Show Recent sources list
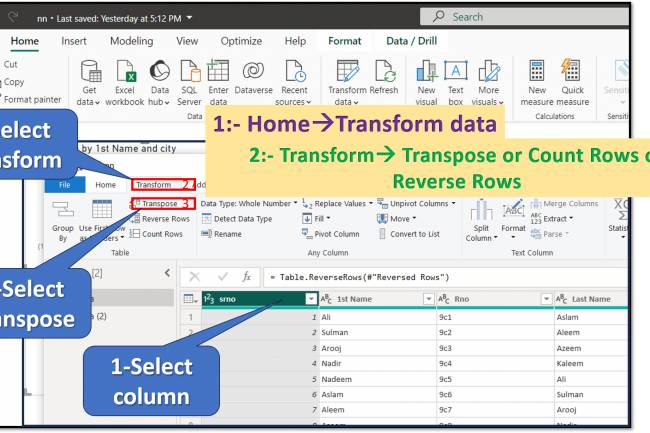 pyautogui.click(x=294, y=83)
